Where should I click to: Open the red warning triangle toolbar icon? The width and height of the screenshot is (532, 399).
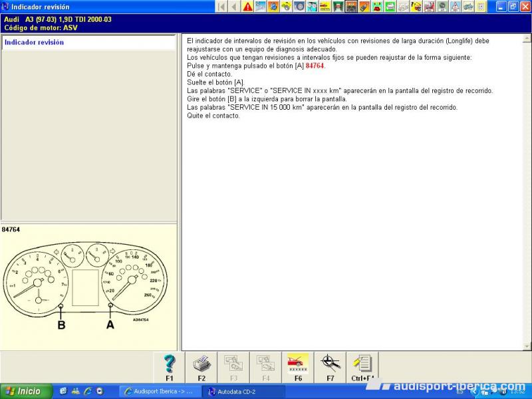(x=247, y=7)
